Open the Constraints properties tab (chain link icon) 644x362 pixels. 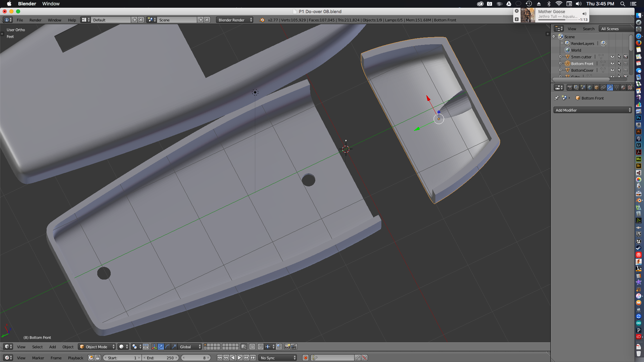pyautogui.click(x=603, y=87)
